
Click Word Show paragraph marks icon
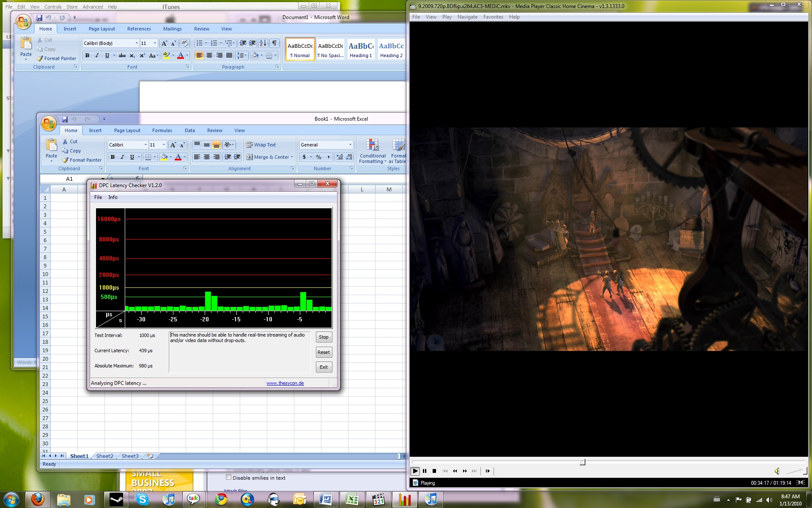[x=274, y=43]
